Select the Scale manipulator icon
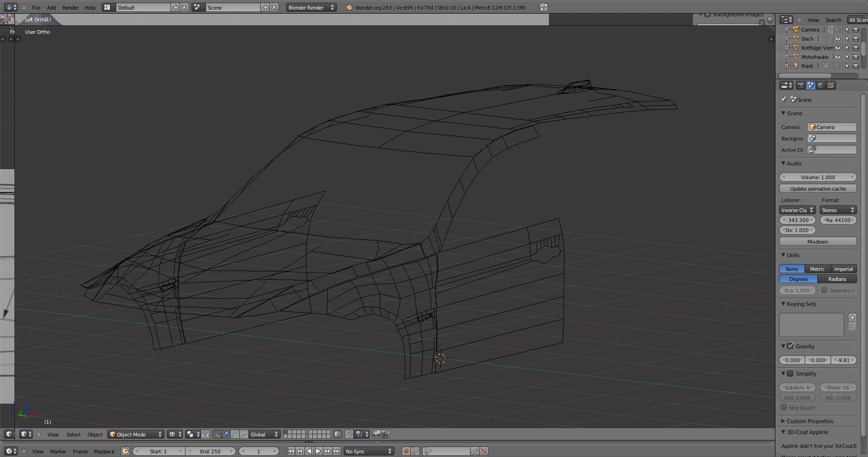 coord(244,434)
